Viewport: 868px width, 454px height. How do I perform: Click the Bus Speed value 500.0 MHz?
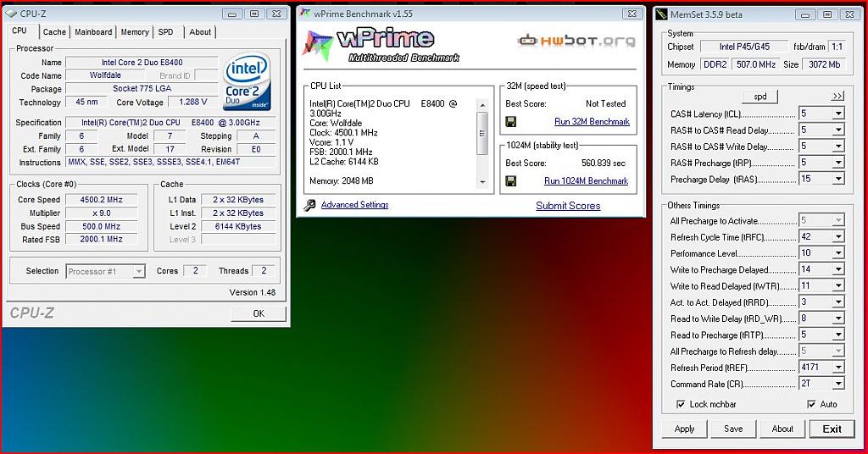click(102, 226)
